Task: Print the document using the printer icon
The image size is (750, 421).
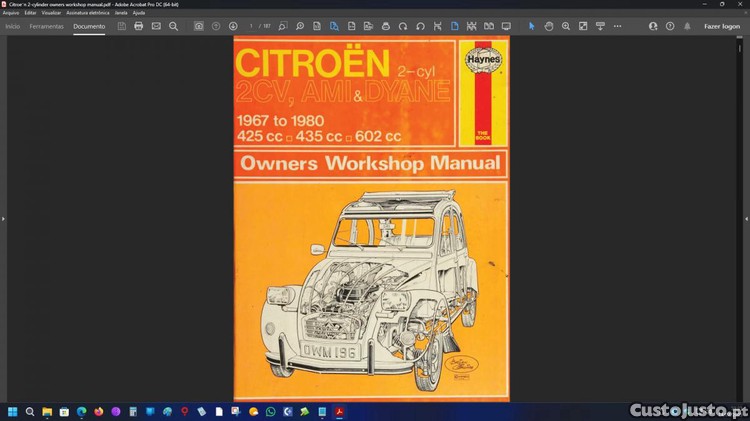Action: click(x=139, y=26)
